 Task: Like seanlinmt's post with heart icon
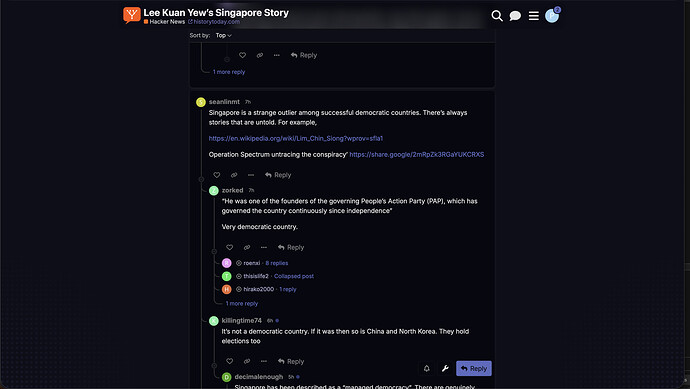click(x=217, y=175)
